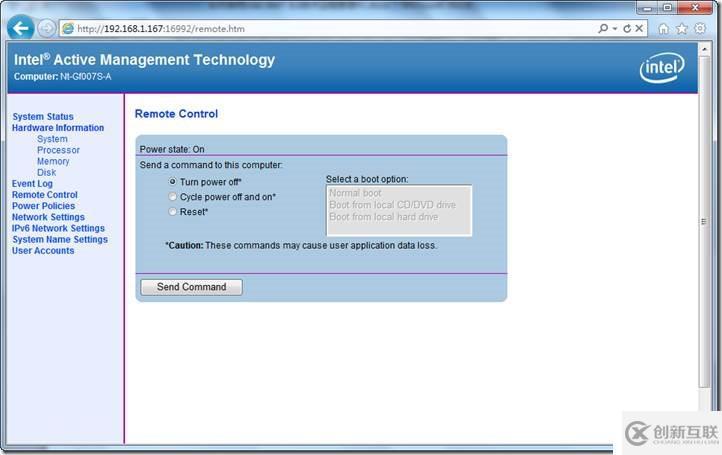Click the Computer: NI-Gf007S-A text
This screenshot has width=722, height=455.
coord(63,76)
